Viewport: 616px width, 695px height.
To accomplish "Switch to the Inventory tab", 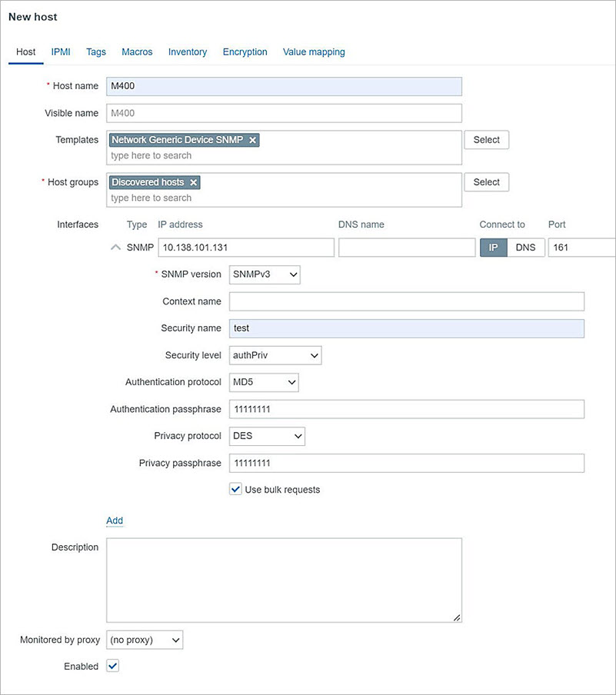I will (x=187, y=52).
